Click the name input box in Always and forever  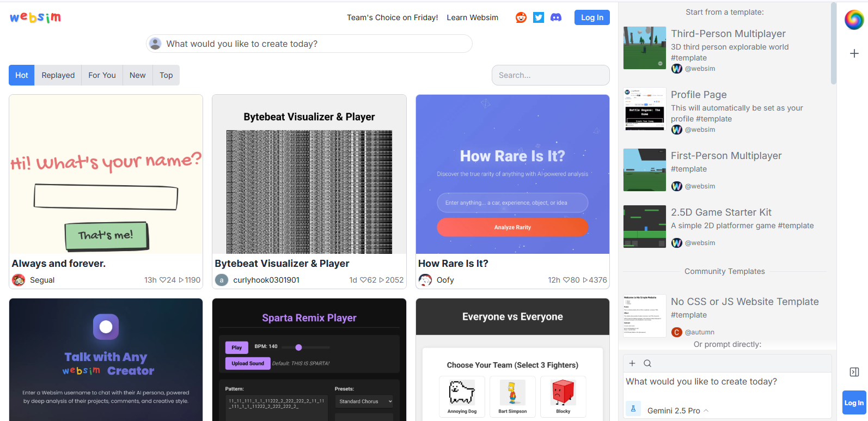pos(106,197)
